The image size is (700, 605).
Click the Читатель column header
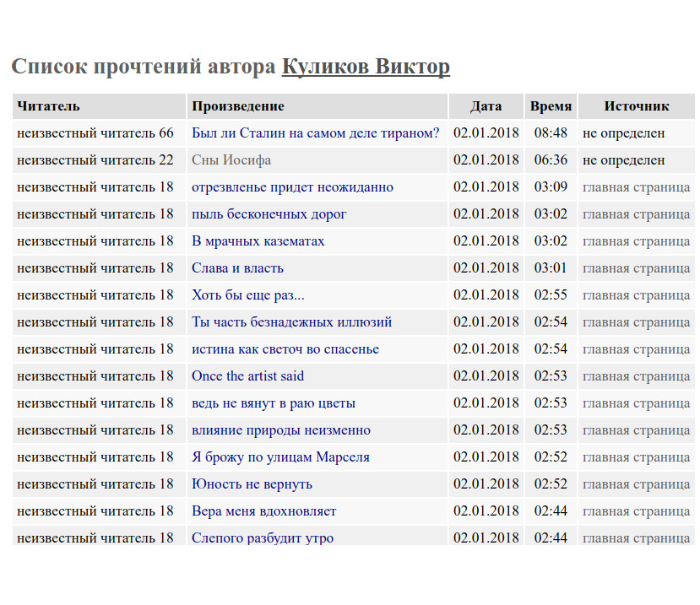tap(99, 106)
